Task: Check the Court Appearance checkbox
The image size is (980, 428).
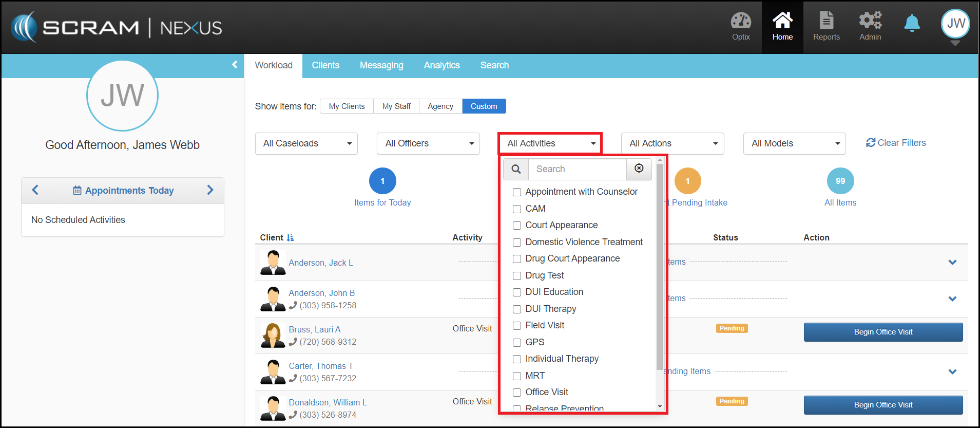Action: (x=517, y=226)
